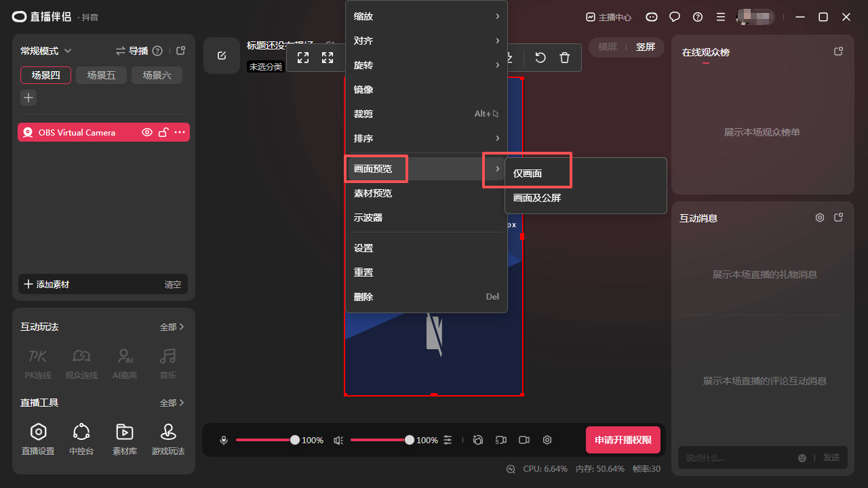Viewport: 868px width, 488px height.
Task: Click 添加素材 to add a source
Action: 47,285
